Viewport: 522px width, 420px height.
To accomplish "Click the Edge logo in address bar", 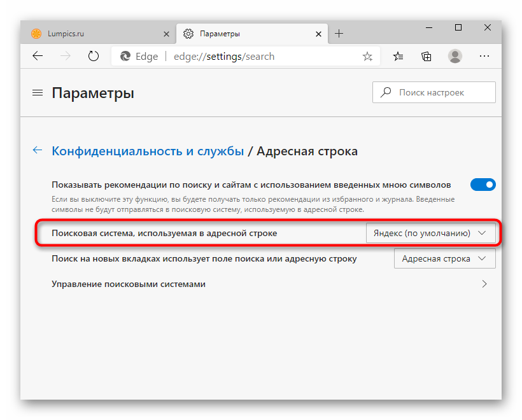I will [x=125, y=56].
